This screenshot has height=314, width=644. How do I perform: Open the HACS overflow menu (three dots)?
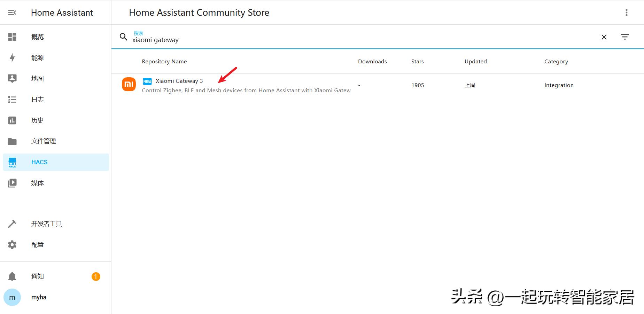(x=626, y=13)
